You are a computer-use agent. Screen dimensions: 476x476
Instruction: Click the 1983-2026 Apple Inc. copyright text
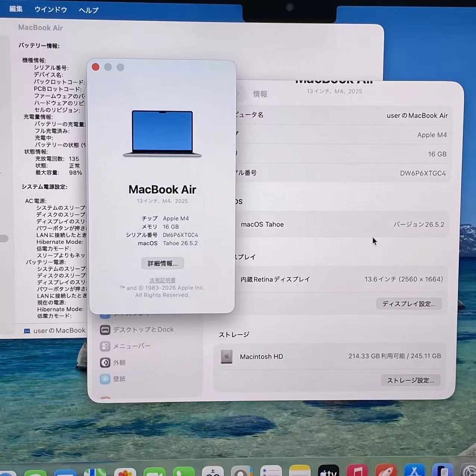pyautogui.click(x=162, y=288)
